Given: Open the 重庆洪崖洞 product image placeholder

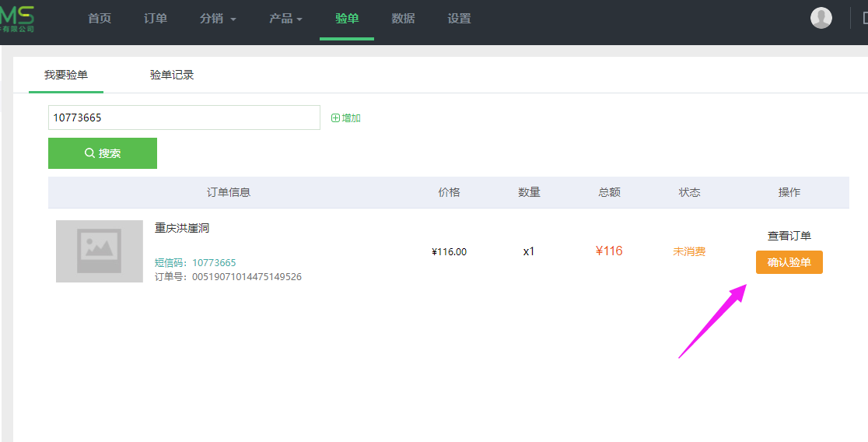Looking at the screenshot, I should click(x=100, y=251).
